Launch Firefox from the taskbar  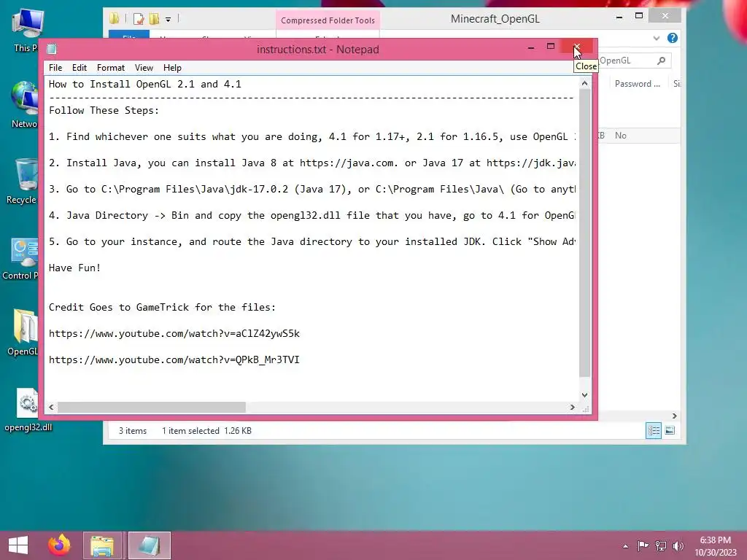click(x=59, y=545)
